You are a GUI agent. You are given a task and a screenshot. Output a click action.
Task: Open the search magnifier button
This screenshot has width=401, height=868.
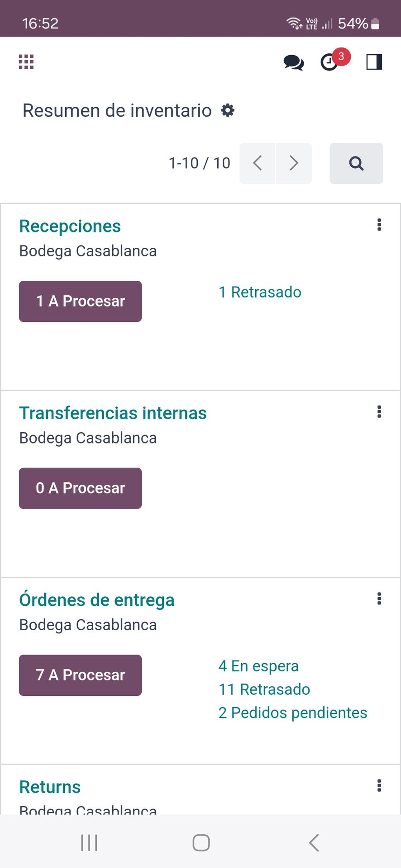click(356, 163)
